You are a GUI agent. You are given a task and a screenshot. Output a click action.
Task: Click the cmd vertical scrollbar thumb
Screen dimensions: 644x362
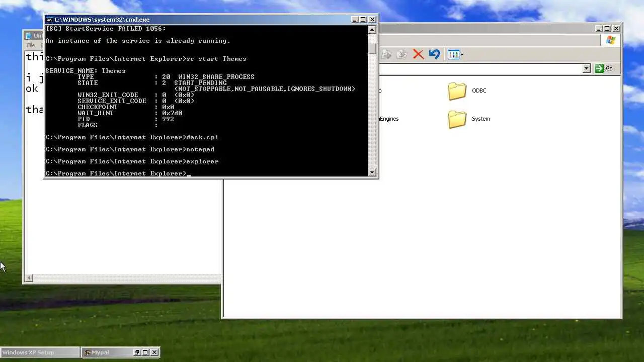372,48
